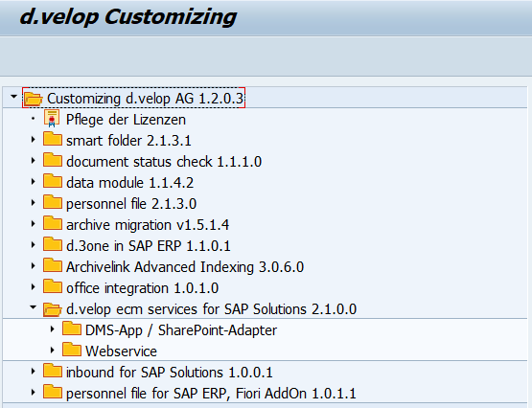Select the archive migration v1.5.1.4 label
The height and width of the screenshot is (408, 532).
(x=148, y=225)
